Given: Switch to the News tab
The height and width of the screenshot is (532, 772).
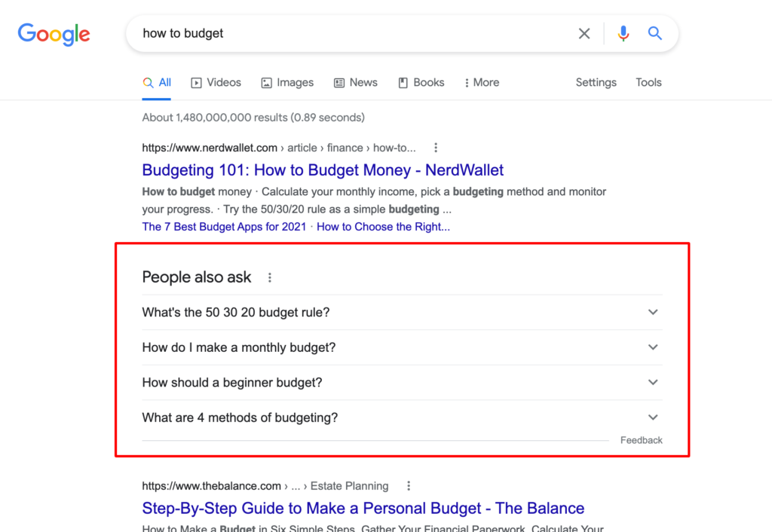Looking at the screenshot, I should 356,83.
